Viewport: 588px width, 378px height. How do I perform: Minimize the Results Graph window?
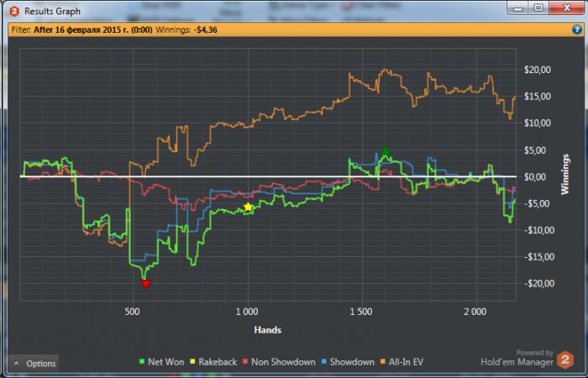[x=518, y=8]
